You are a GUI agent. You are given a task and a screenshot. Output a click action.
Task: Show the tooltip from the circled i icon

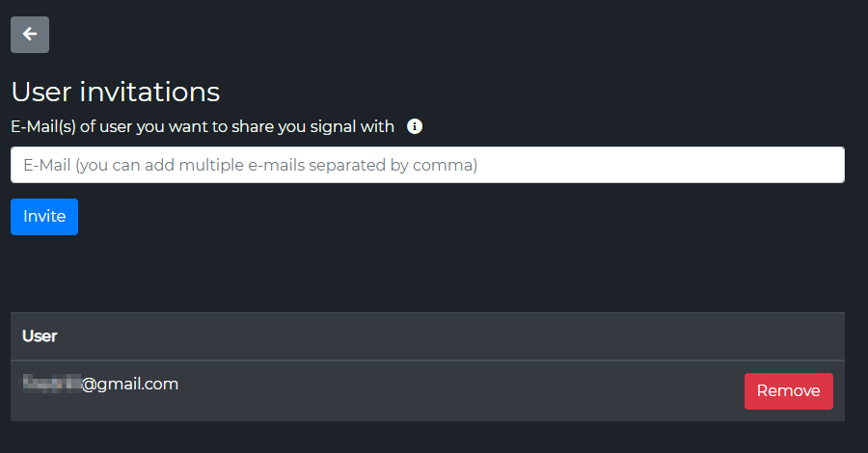[415, 126]
